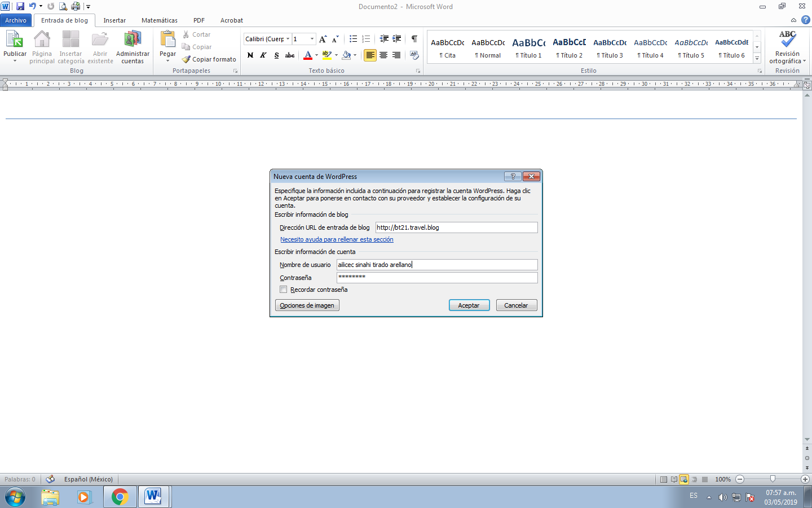Image resolution: width=812 pixels, height=508 pixels.
Task: Click the zoom slider handle in the status bar
Action: pos(773,479)
